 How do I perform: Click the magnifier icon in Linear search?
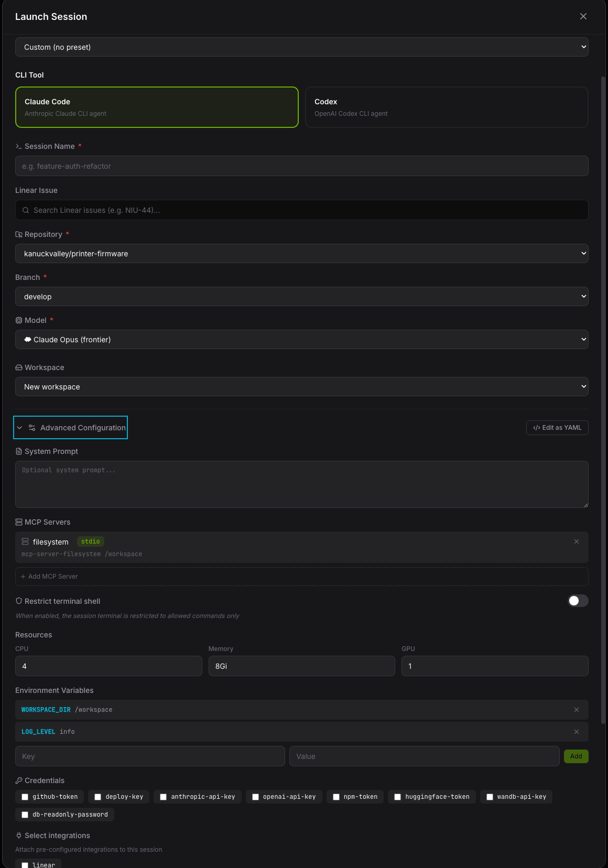[x=26, y=210]
